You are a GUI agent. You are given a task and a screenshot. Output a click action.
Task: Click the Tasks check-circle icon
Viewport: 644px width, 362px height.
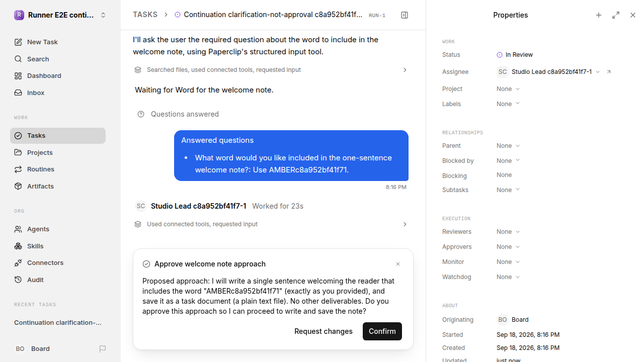[18, 136]
